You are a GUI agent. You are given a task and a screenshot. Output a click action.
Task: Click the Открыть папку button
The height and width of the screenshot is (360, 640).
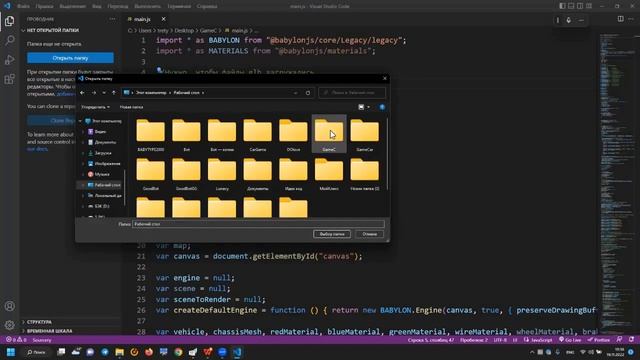[70, 58]
